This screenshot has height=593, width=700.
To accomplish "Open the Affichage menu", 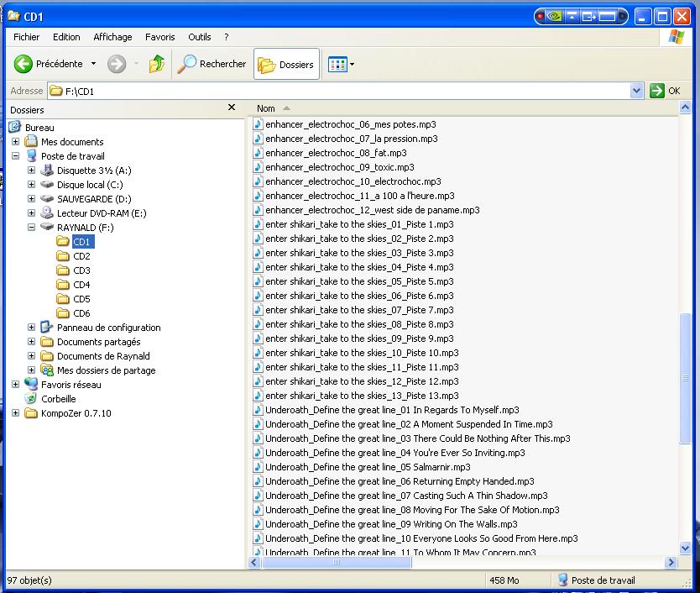I will tap(112, 37).
